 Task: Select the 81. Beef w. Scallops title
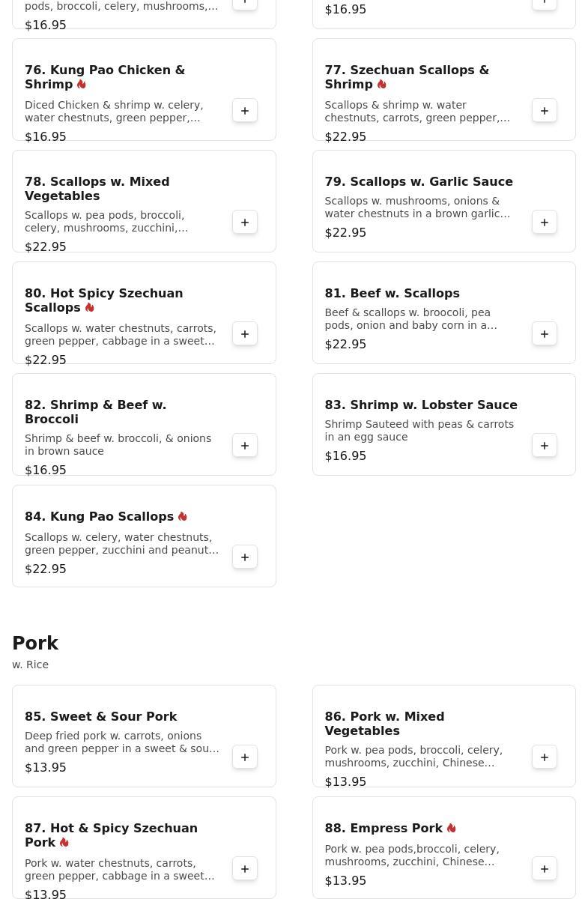point(392,294)
